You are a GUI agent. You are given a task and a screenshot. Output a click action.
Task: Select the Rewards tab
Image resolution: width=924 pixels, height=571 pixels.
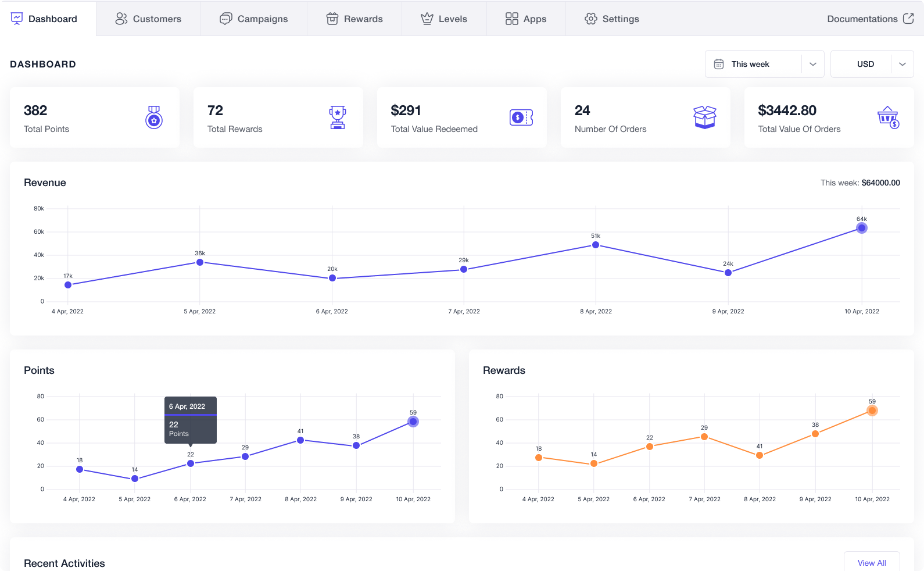click(354, 19)
